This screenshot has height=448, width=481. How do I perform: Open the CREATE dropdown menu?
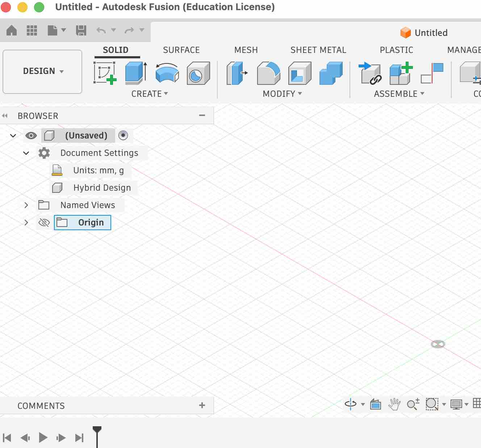click(x=150, y=94)
